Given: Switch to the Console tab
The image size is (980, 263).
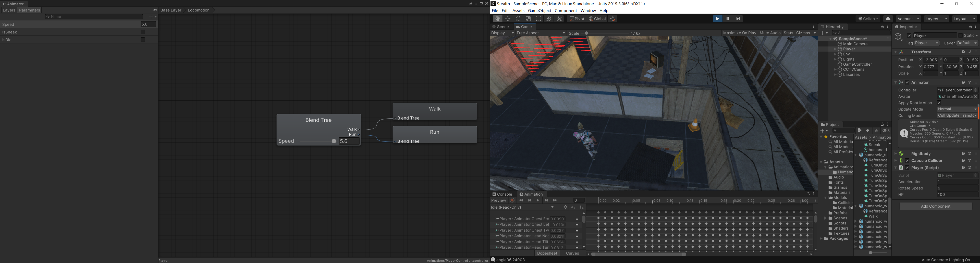Looking at the screenshot, I should point(503,194).
